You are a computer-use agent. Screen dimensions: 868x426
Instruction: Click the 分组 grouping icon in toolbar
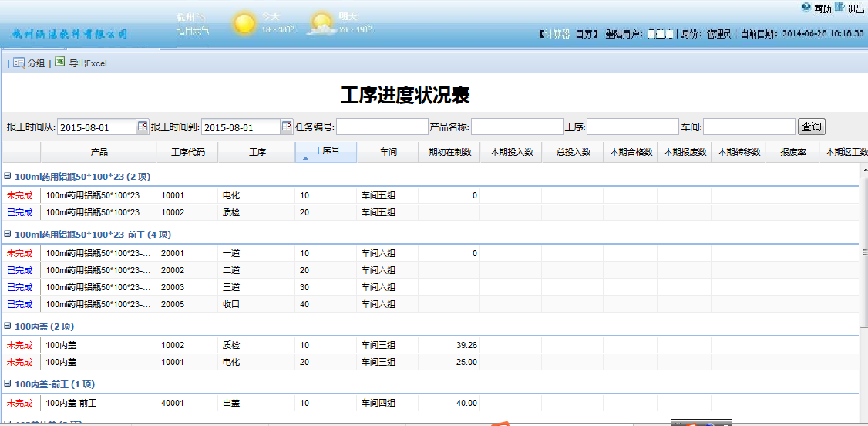coord(19,63)
